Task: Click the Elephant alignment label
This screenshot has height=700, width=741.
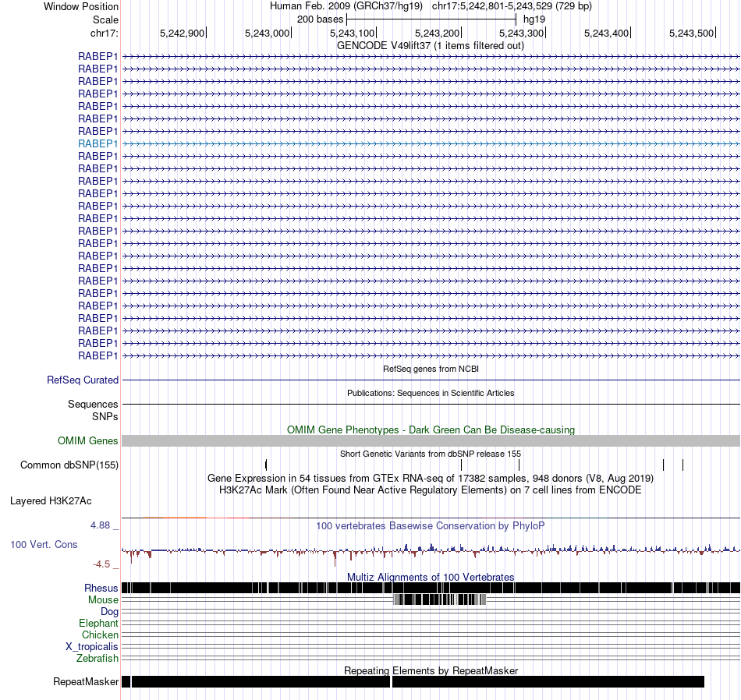Action: 98,623
